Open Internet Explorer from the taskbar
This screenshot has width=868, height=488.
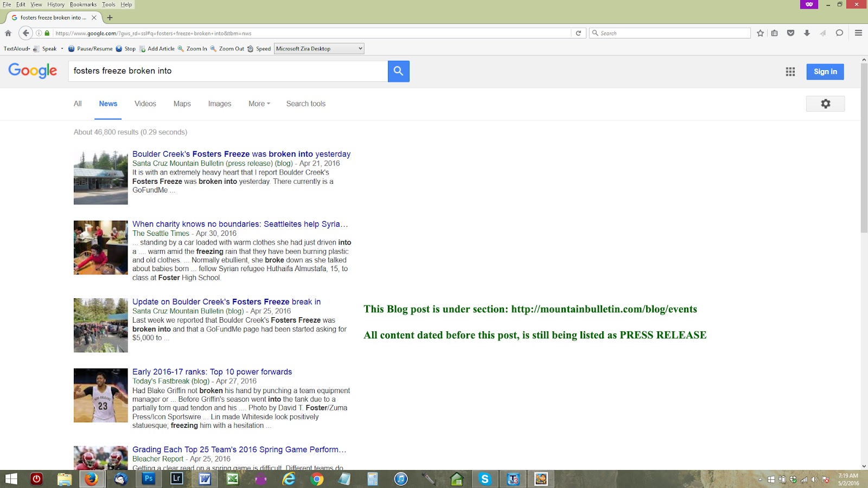[289, 479]
